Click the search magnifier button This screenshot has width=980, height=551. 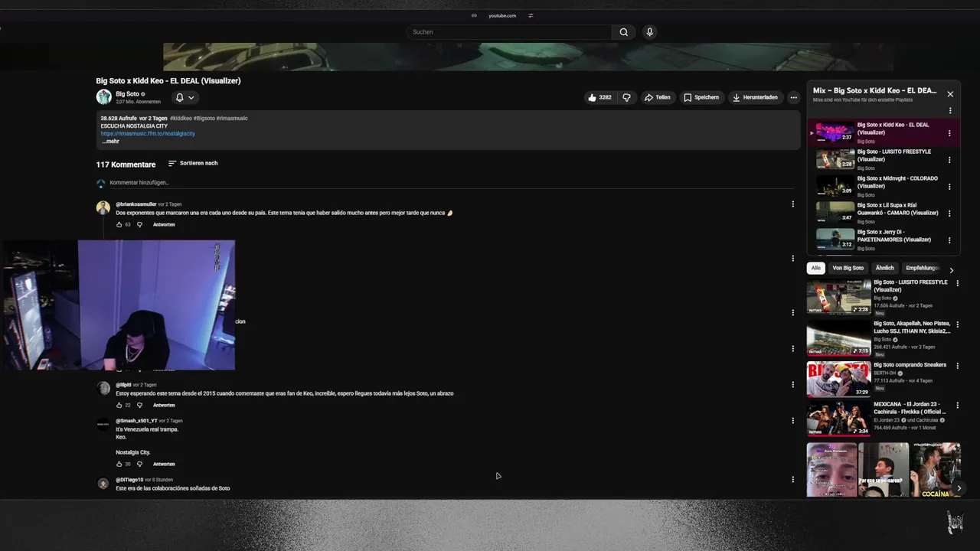click(623, 32)
